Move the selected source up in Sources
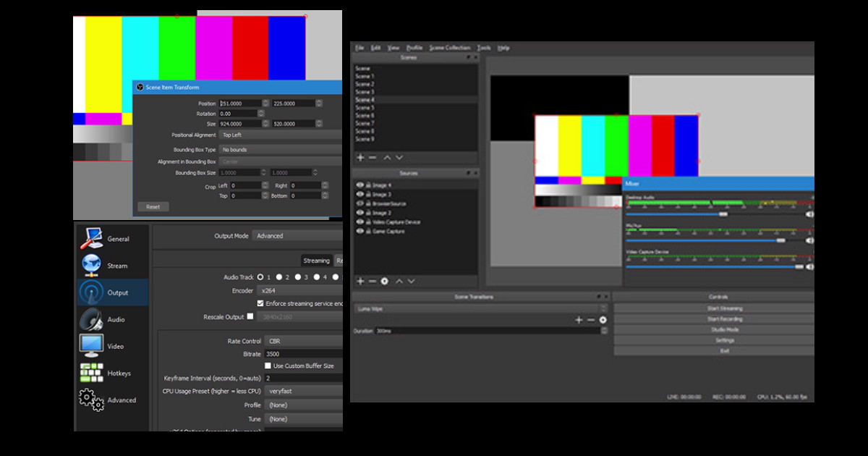This screenshot has height=456, width=868. (x=399, y=281)
